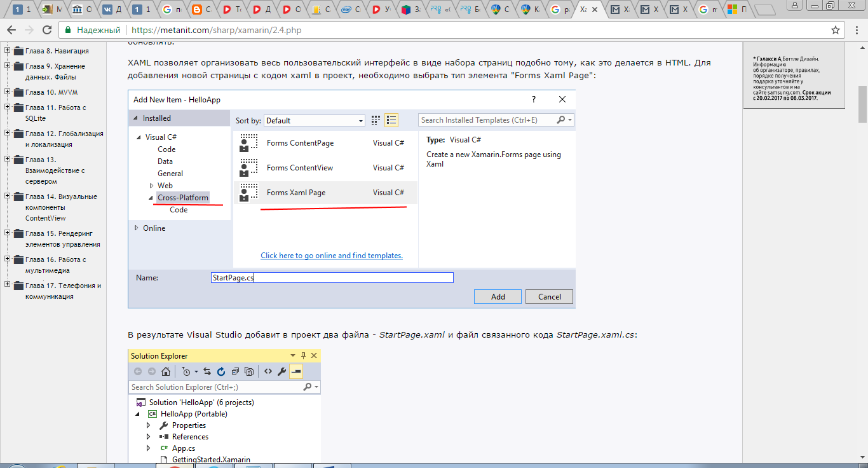This screenshot has height=468, width=868.
Task: Click the browser back arrow
Action: click(11, 30)
